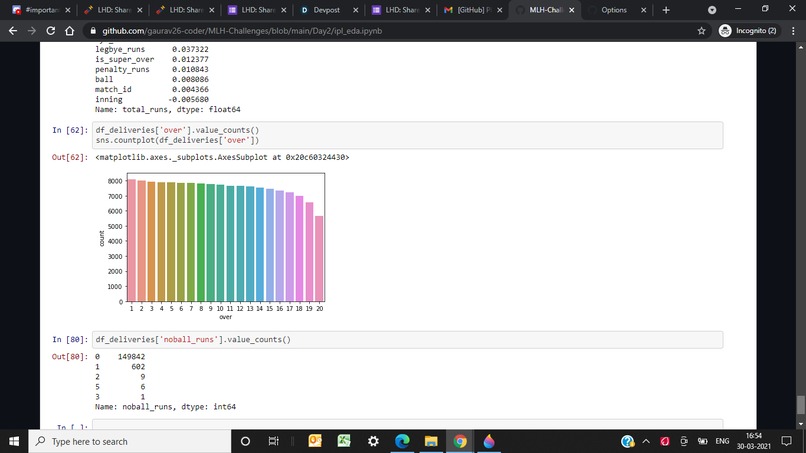This screenshot has width=806, height=453.
Task: Open a new browser tab
Action: pos(666,10)
